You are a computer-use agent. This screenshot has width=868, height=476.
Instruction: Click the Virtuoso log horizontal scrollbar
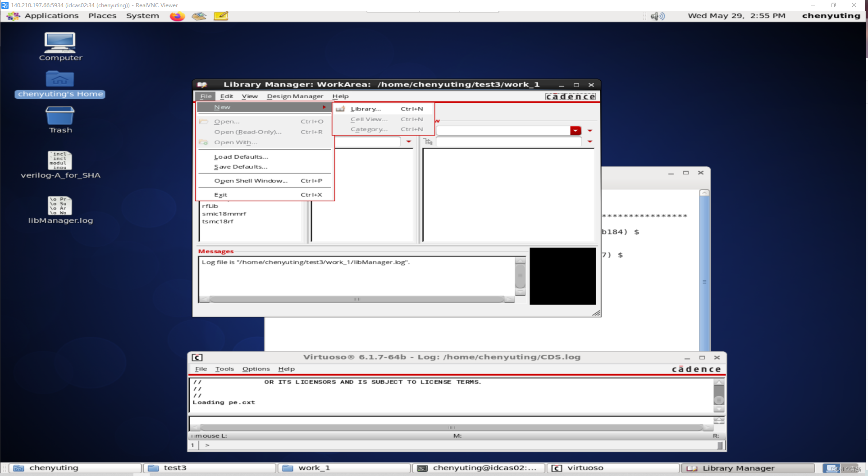pos(451,427)
